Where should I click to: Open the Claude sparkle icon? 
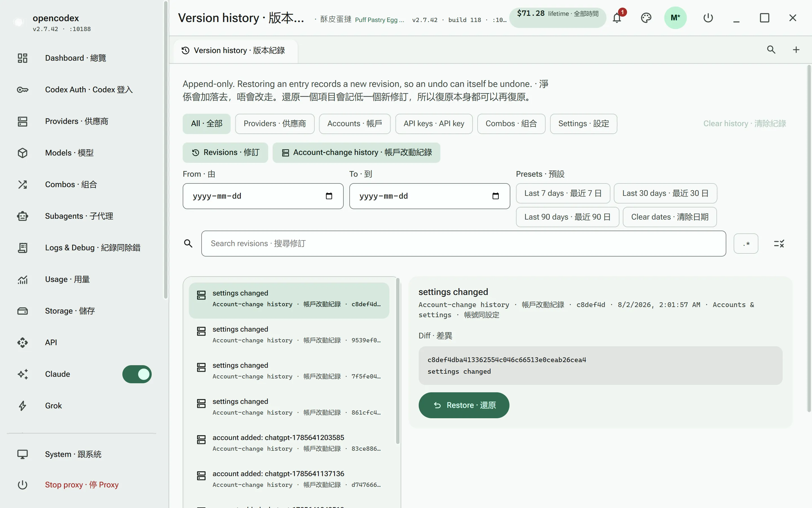[x=23, y=374]
